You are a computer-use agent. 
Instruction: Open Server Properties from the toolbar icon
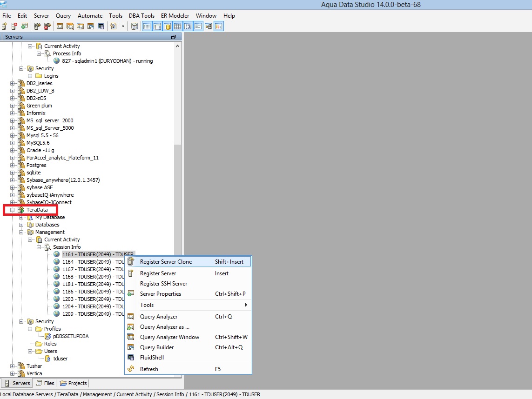coord(25,26)
